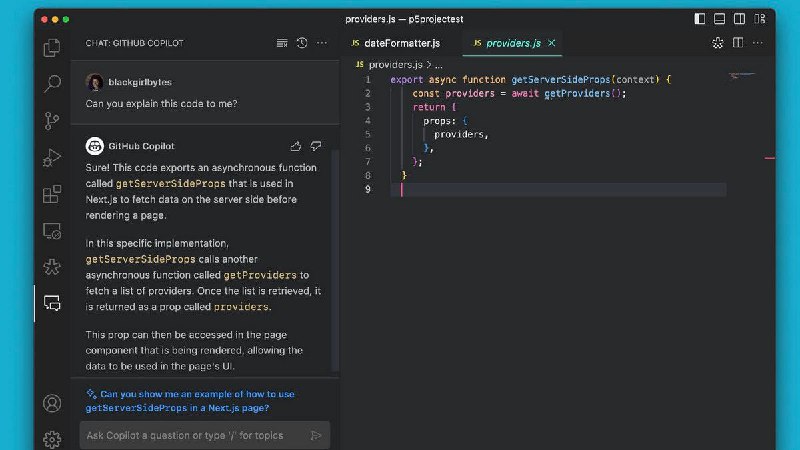Toggle the secondary side bar layout button
Screen dimensions: 800x450
click(739, 18)
